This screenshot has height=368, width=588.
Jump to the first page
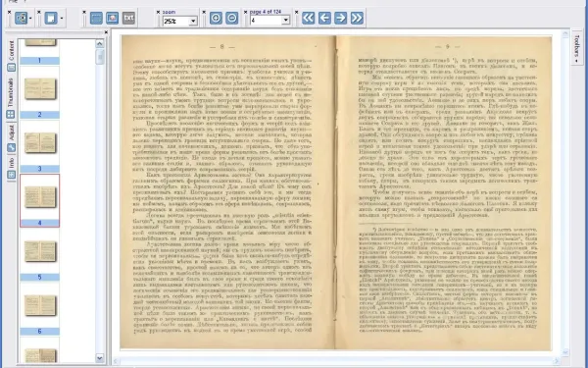pos(309,18)
